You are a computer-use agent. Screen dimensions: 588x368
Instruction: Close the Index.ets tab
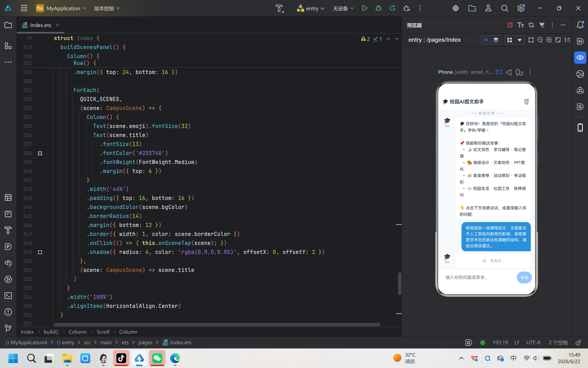58,25
